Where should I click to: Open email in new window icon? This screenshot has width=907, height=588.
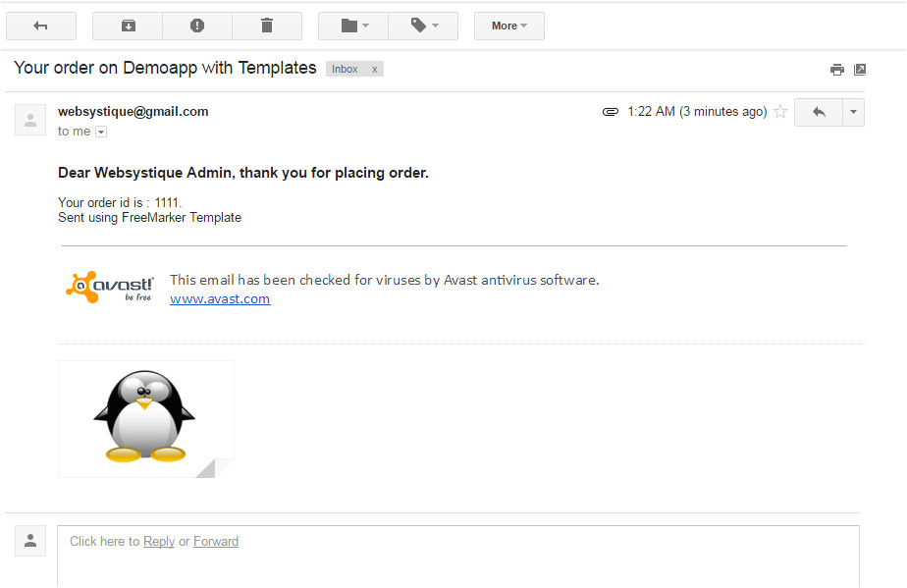click(x=860, y=70)
